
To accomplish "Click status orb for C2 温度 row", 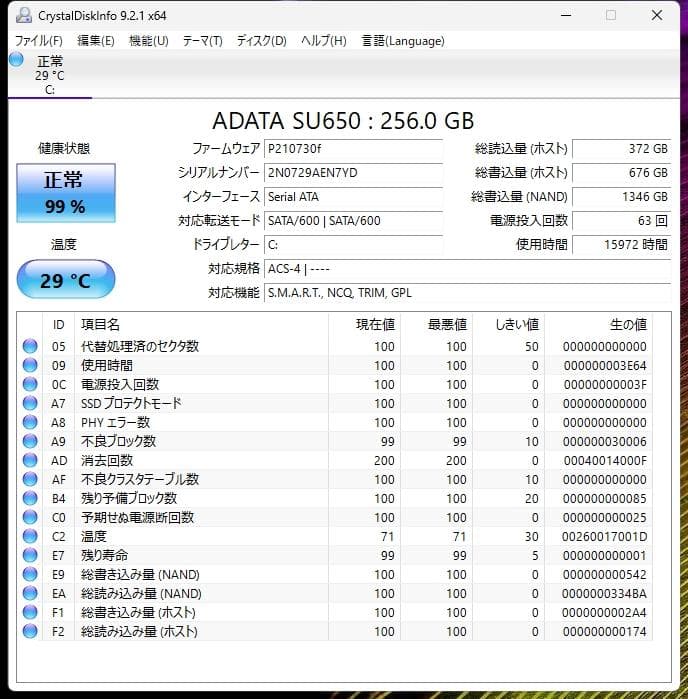I will pos(30,536).
